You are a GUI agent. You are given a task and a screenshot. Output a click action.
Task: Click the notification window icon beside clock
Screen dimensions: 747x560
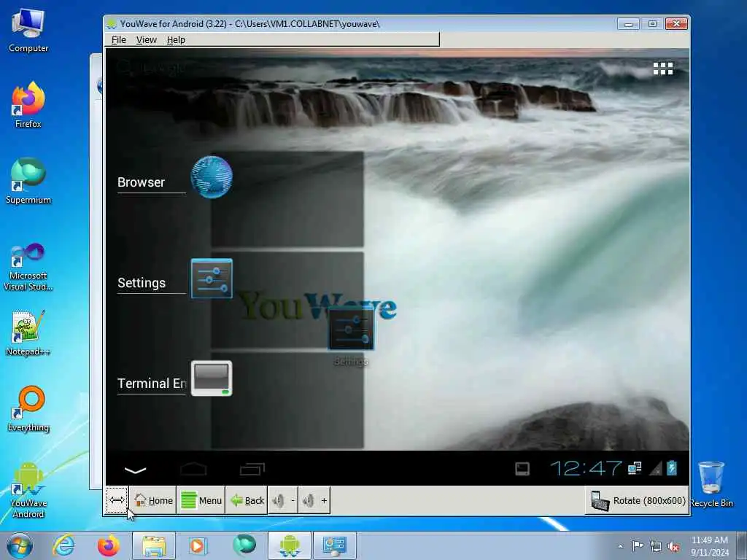[522, 469]
